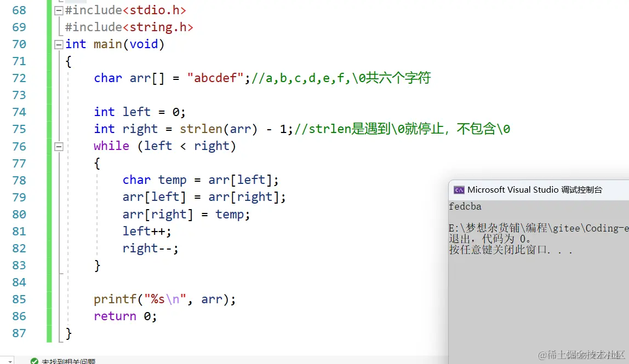Click the strlen comment on line 75
Image resolution: width=629 pixels, height=364 pixels.
pyautogui.click(x=402, y=129)
